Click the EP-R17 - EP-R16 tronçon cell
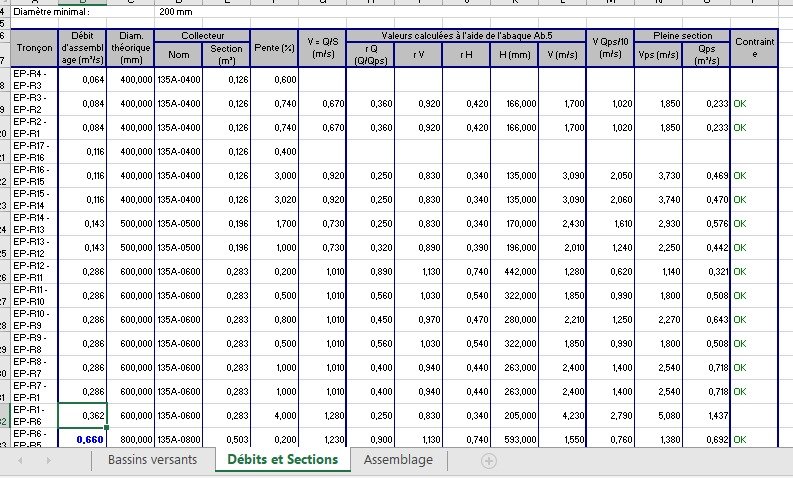 click(x=34, y=152)
